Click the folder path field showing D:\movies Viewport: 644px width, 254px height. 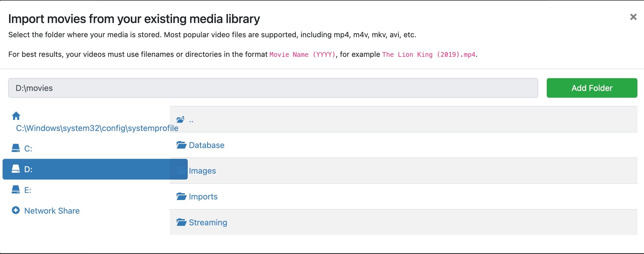273,88
